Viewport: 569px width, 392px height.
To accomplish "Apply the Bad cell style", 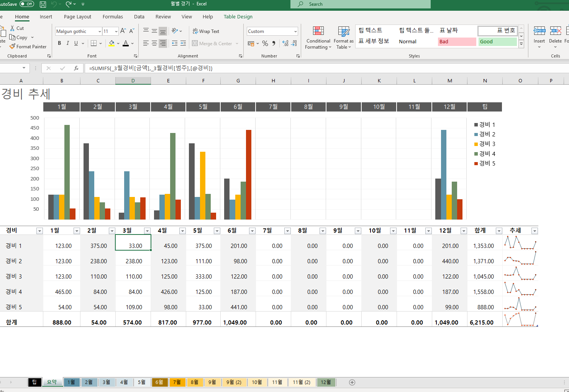I will (457, 41).
